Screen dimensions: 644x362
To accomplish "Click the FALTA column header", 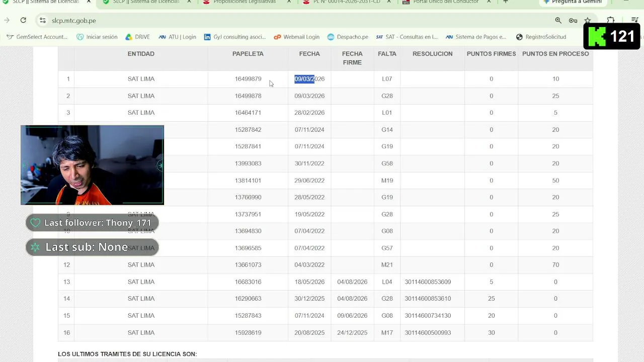I will tap(387, 54).
